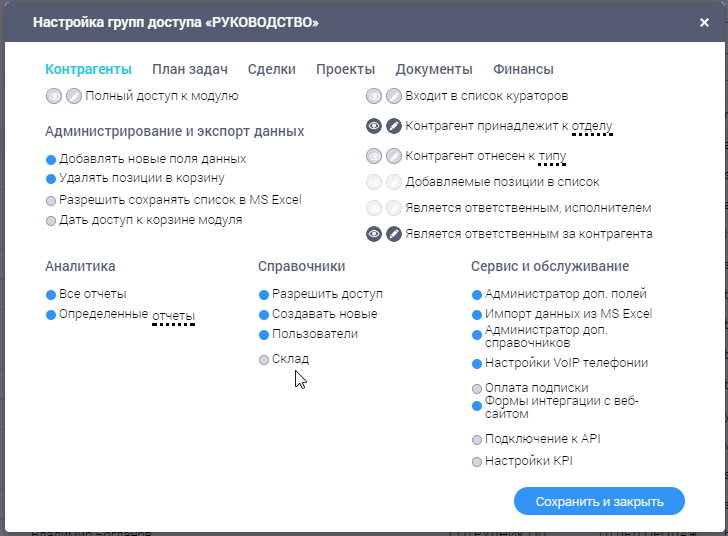Click eye icon for 'Входит в список кураторов'
The width and height of the screenshot is (728, 536).
pos(374,97)
